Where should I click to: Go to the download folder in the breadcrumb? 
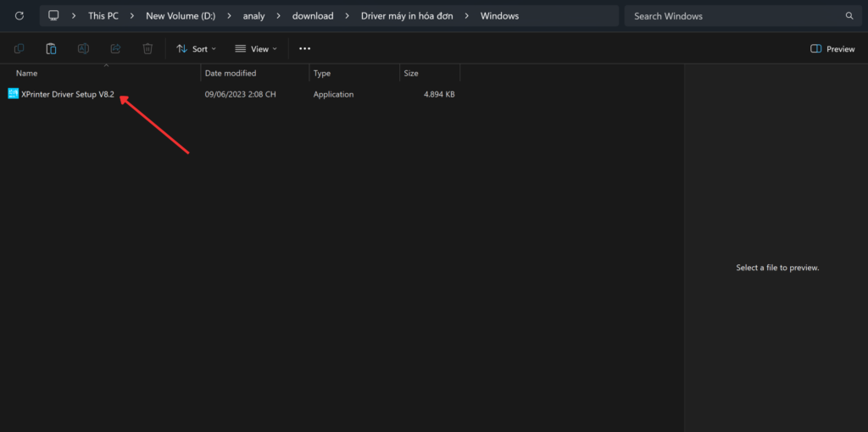[312, 16]
